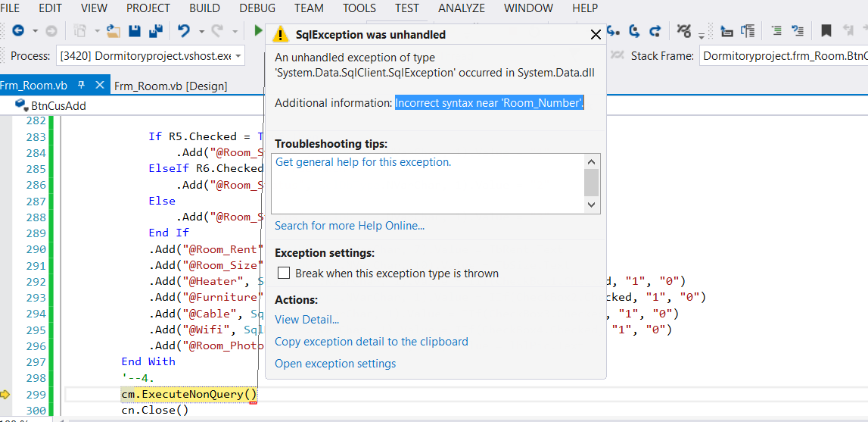Click the Save All icon
Image resolution: width=868 pixels, height=422 pixels.
pos(157,31)
